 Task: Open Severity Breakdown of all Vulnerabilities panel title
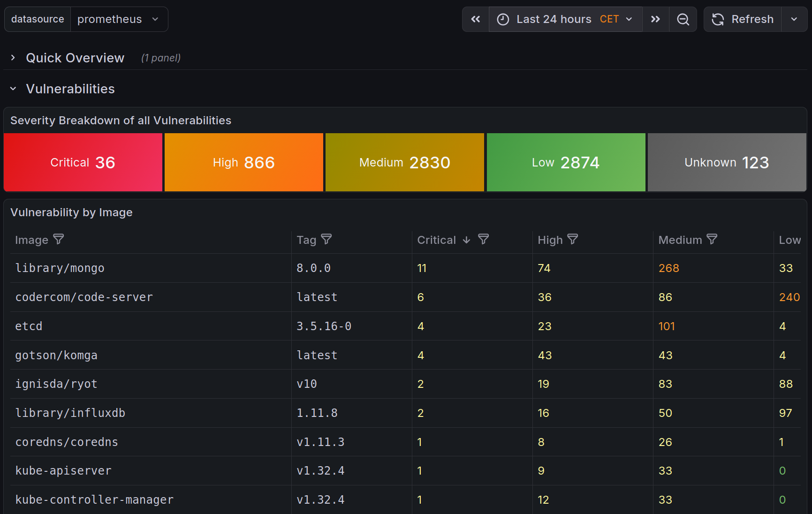pos(121,121)
